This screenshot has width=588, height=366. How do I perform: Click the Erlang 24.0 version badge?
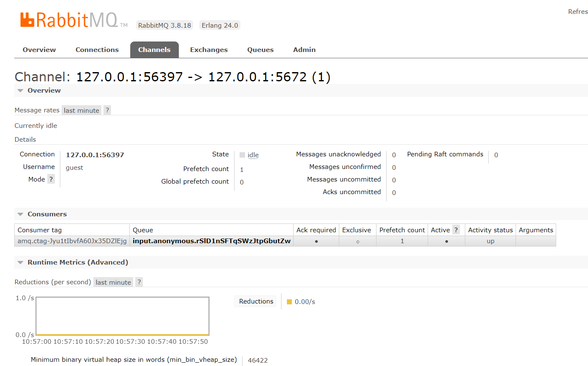pyautogui.click(x=220, y=26)
